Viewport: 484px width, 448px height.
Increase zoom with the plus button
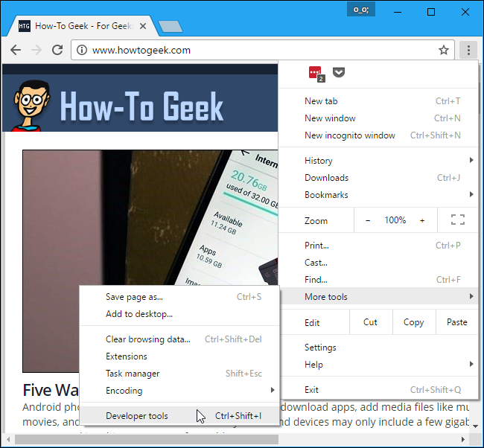(422, 220)
